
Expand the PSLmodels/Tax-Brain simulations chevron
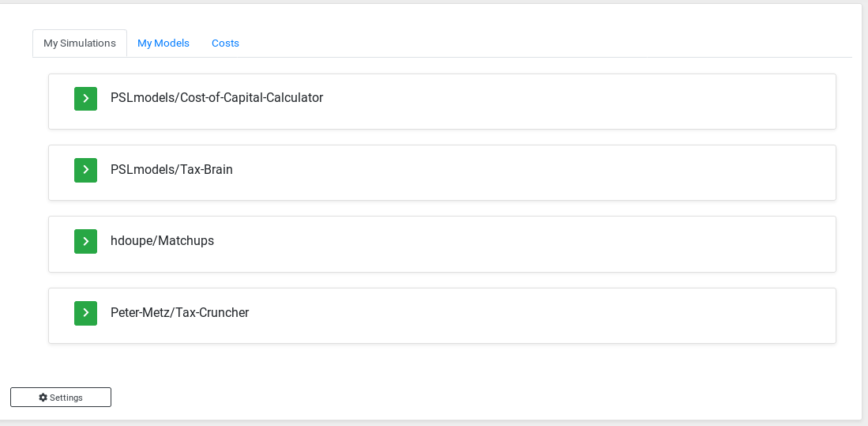[85, 170]
